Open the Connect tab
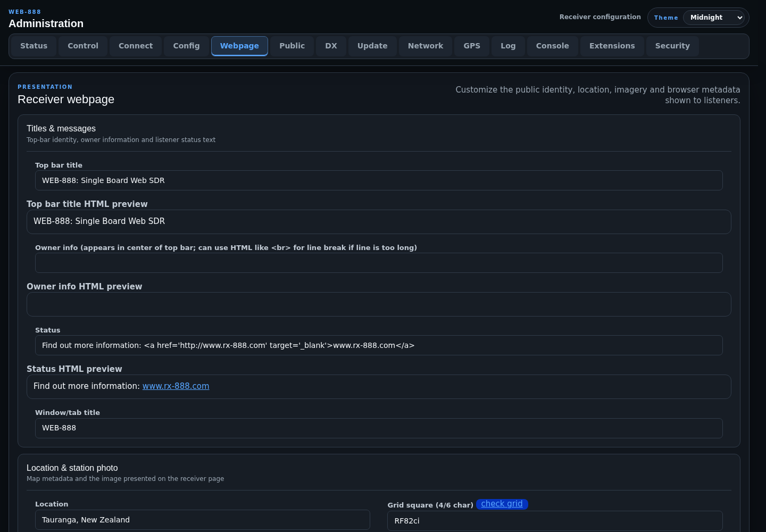 click(x=136, y=46)
